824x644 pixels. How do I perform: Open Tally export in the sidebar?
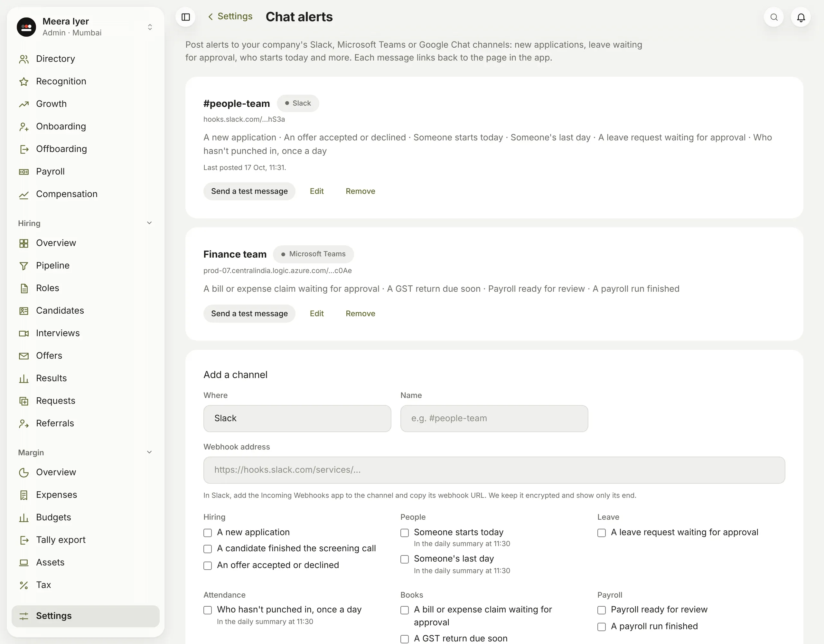pyautogui.click(x=86, y=540)
